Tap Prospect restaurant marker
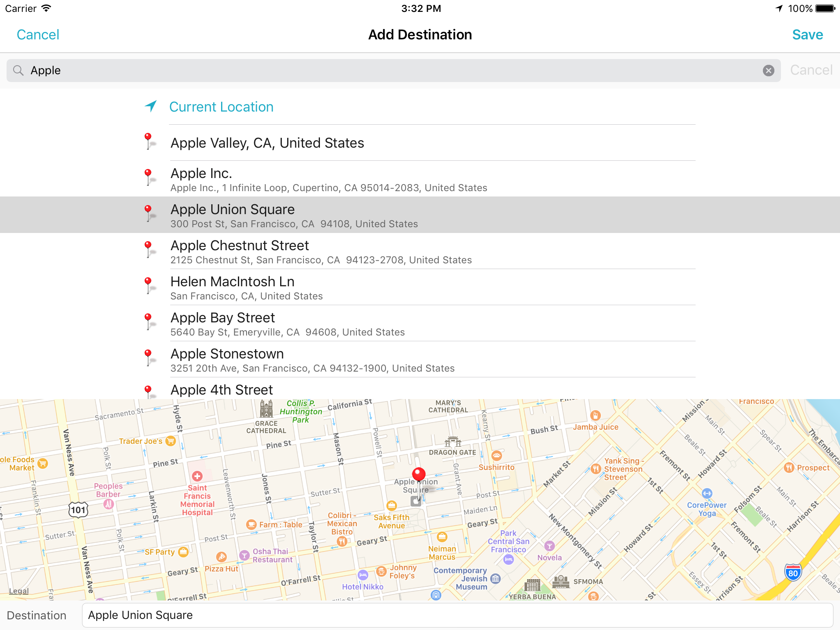This screenshot has width=840, height=630. coord(789,468)
